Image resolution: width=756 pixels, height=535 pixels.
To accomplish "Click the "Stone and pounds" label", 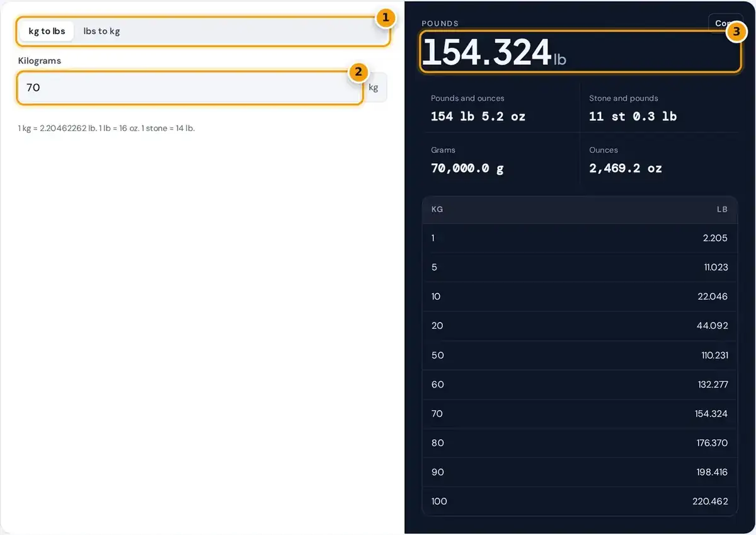I will point(624,98).
